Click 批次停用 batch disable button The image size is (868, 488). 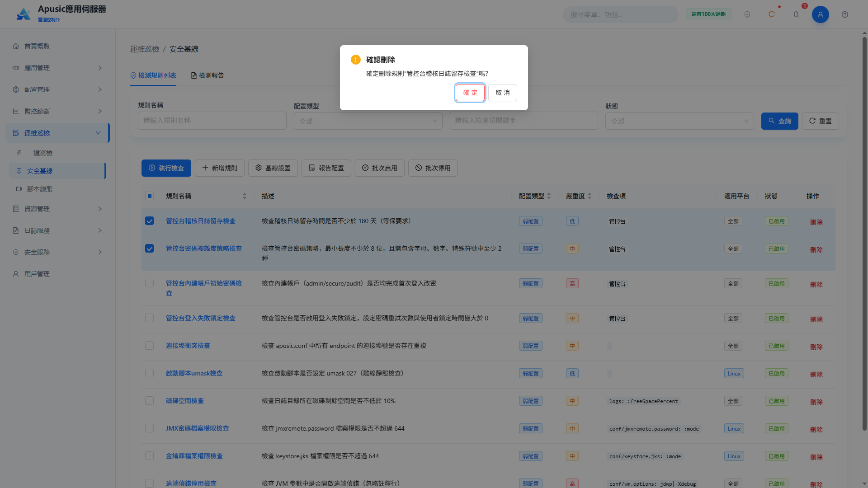[x=433, y=168]
